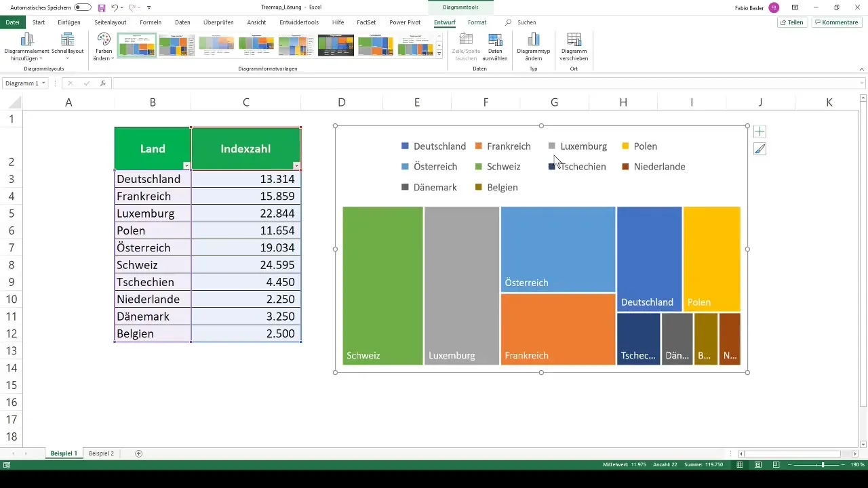Click the Tellen share button

click(792, 22)
